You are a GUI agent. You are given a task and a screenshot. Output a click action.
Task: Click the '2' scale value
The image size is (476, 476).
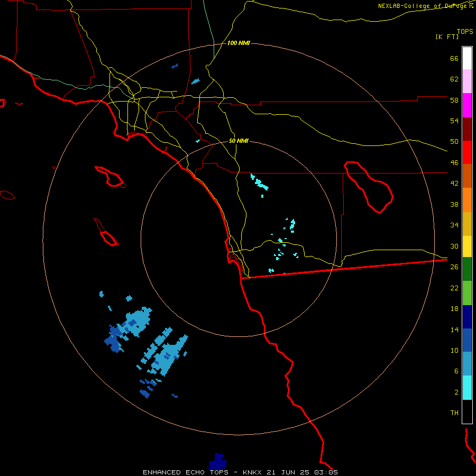click(x=456, y=392)
